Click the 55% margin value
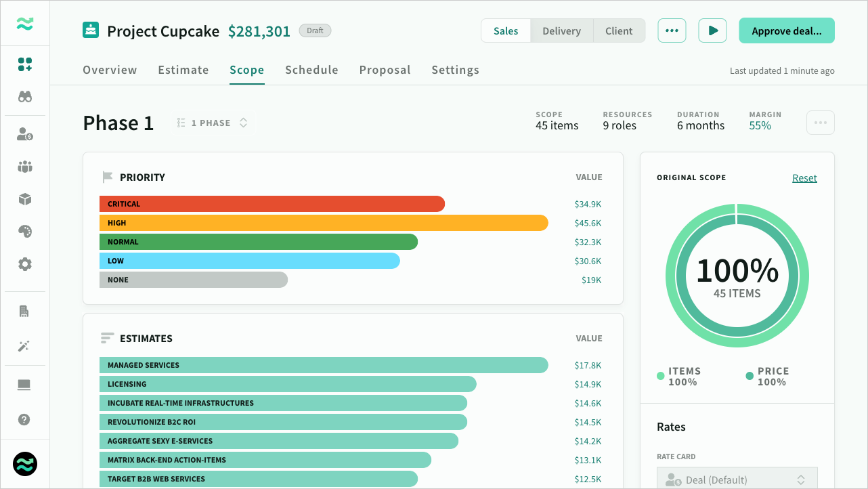 tap(760, 125)
